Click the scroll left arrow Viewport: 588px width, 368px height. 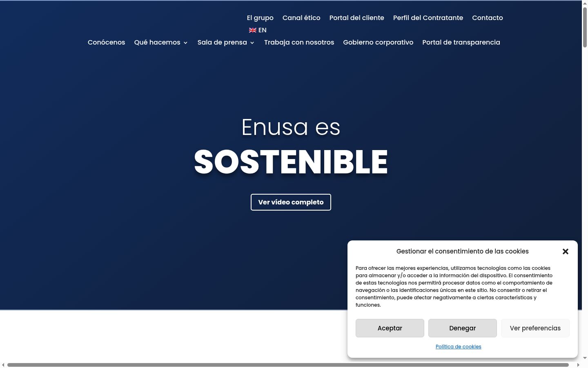coord(3,365)
